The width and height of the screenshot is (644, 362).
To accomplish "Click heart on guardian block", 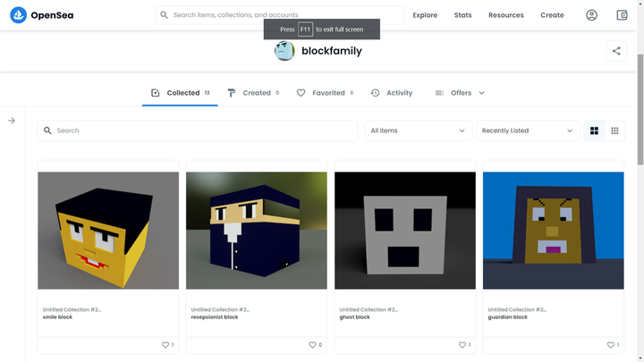I will pos(610,345).
